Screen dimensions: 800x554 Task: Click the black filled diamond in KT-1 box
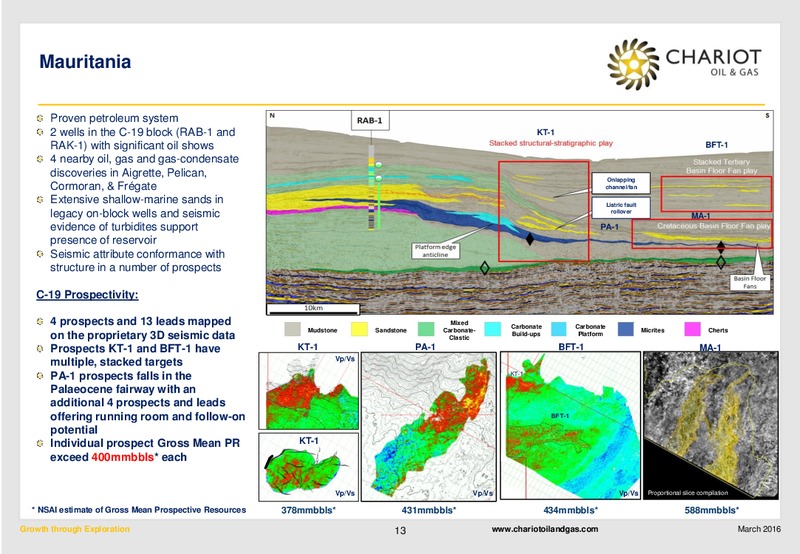point(530,239)
